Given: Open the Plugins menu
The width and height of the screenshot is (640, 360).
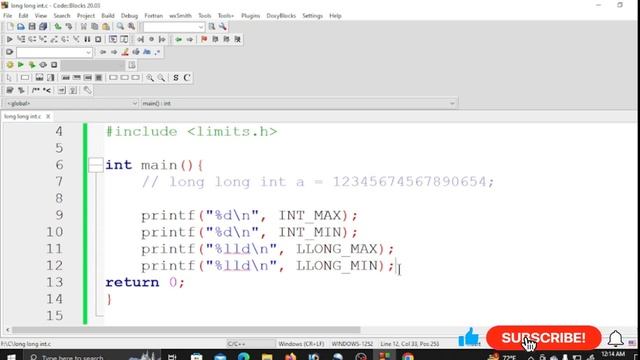Looking at the screenshot, I should [250, 16].
